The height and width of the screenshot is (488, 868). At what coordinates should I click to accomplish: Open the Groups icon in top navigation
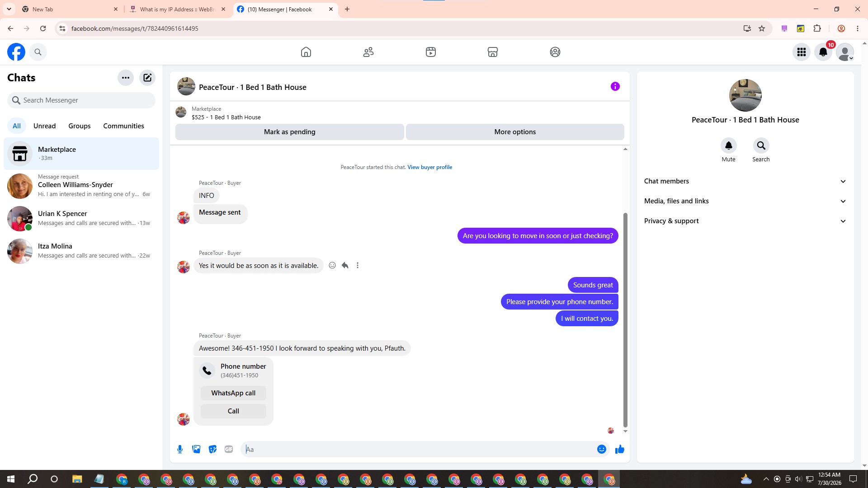555,52
